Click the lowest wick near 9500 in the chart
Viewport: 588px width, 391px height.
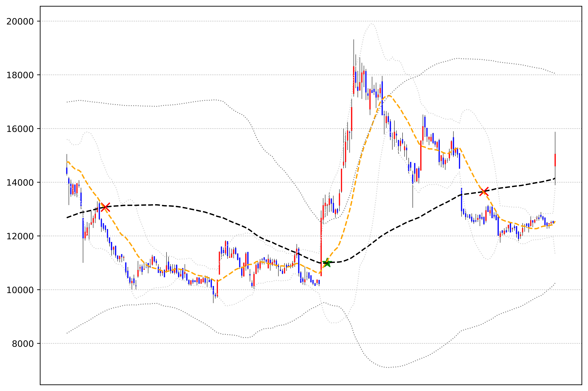(213, 299)
